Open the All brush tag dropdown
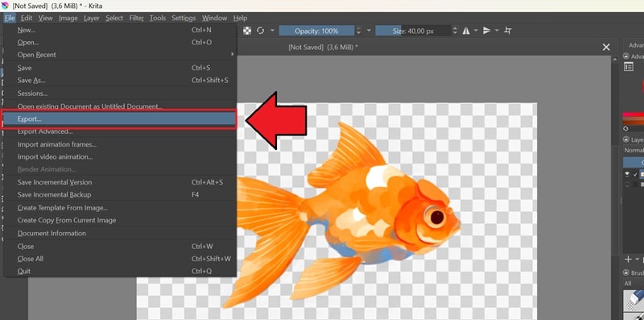 [634, 284]
